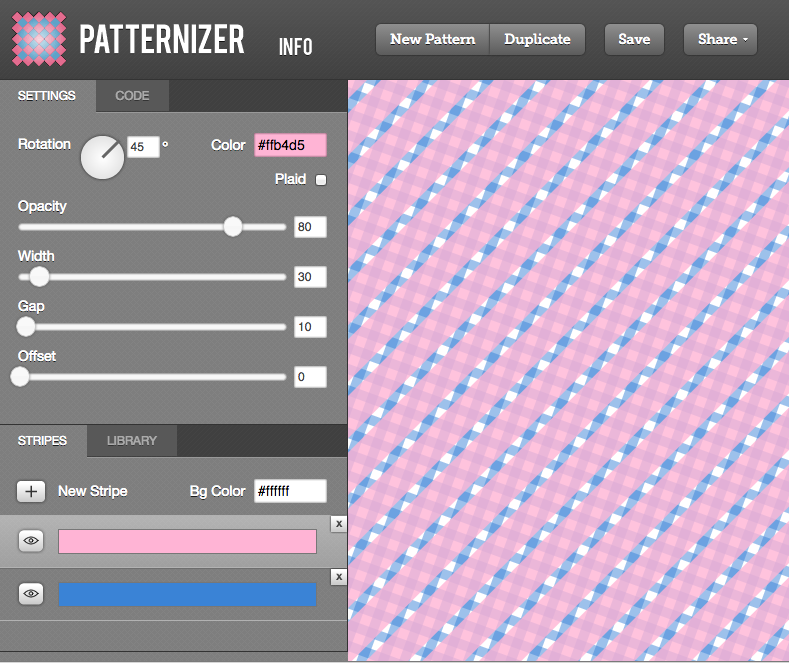
Task: Click the Rotation dial knob
Action: [x=103, y=157]
